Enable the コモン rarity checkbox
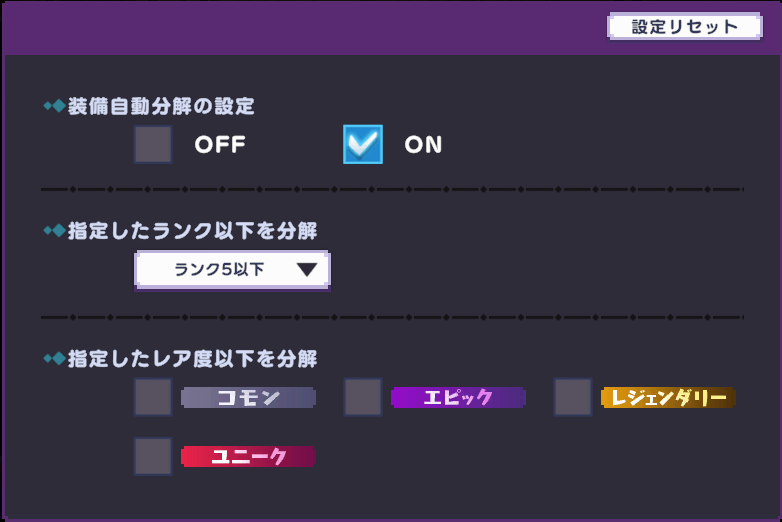The width and height of the screenshot is (782, 522). (153, 397)
